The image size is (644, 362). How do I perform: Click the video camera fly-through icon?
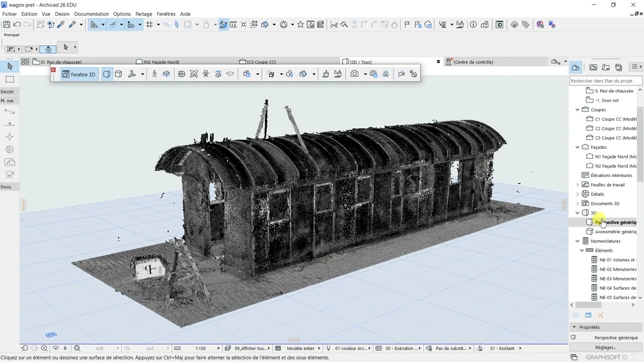pos(401,74)
